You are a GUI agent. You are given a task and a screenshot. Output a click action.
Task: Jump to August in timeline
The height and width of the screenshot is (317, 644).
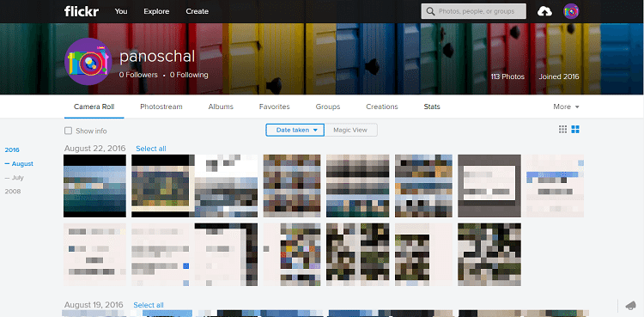tap(22, 163)
